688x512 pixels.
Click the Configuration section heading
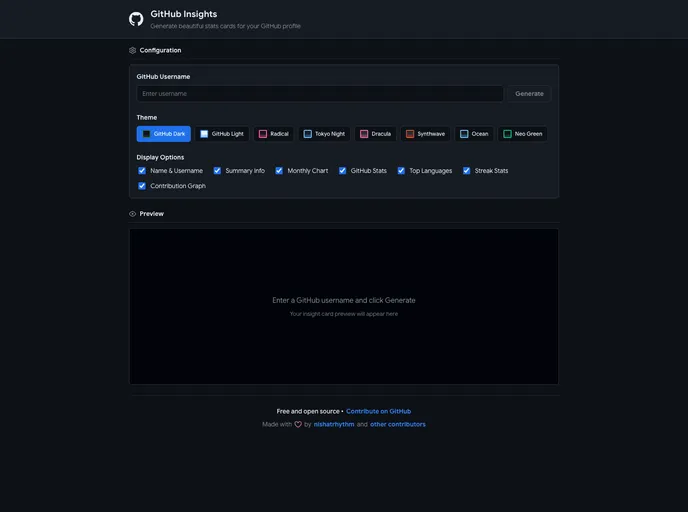pos(160,50)
